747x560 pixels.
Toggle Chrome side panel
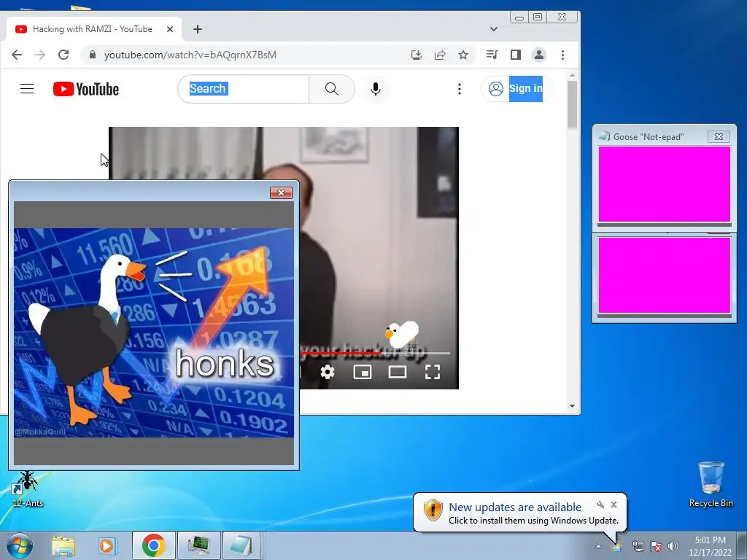(516, 55)
